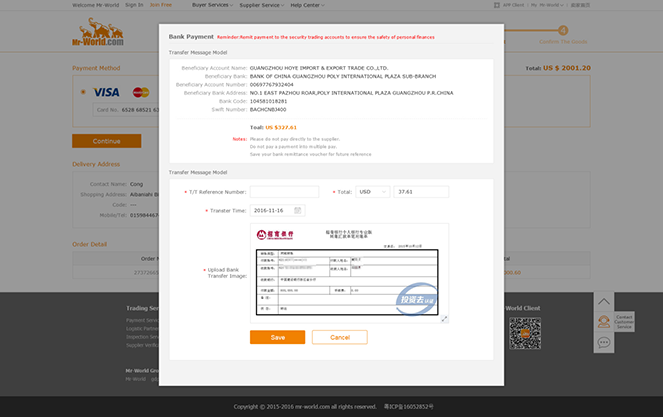This screenshot has width=663, height=417.
Task: Expand the Buyer Services menu
Action: tap(212, 5)
